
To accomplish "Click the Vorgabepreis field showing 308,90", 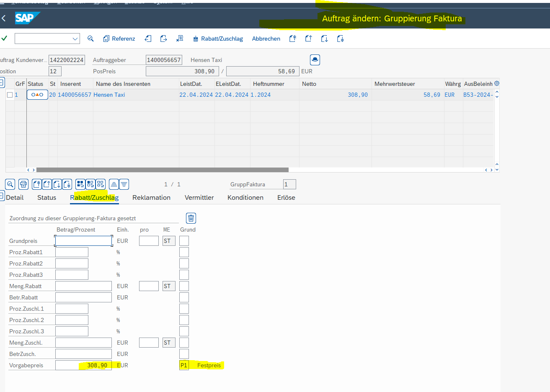I will pyautogui.click(x=83, y=365).
